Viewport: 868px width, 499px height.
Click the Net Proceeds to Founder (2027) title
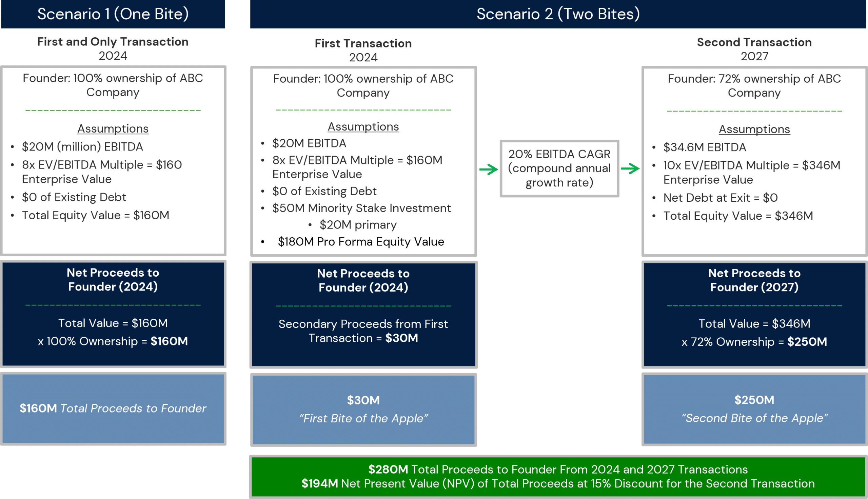754,280
